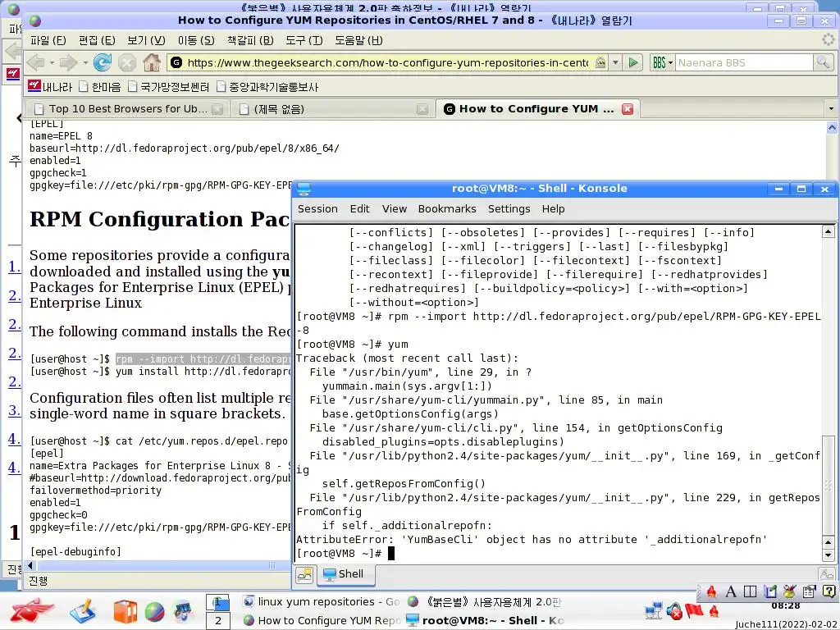The height and width of the screenshot is (630, 840).
Task: Switch to virtual desktop 2
Action: 217,621
